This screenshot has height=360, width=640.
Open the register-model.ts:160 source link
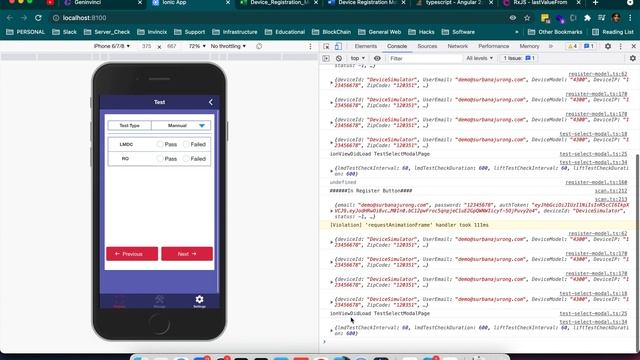pos(596,182)
